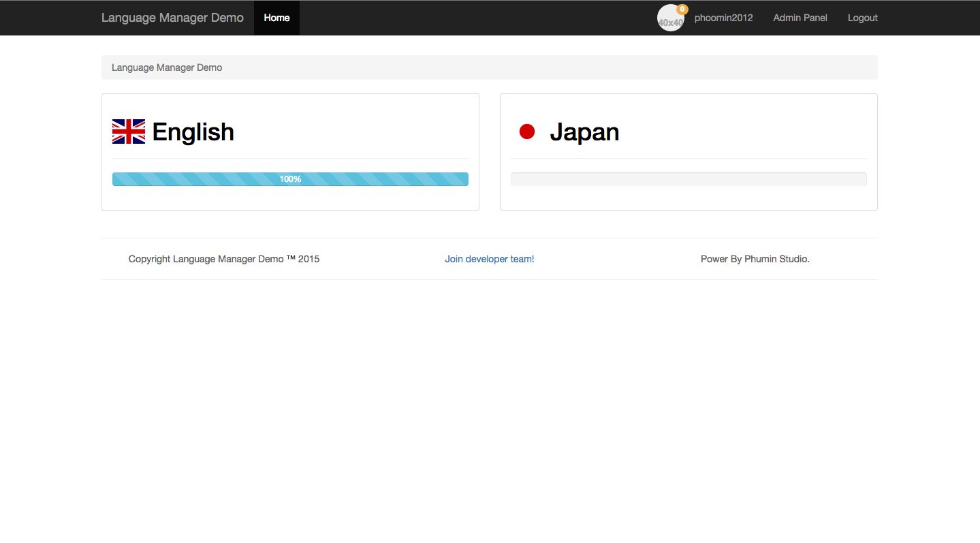Open the Admin Panel menu item
Screen dimensions: 980x543
click(x=800, y=18)
